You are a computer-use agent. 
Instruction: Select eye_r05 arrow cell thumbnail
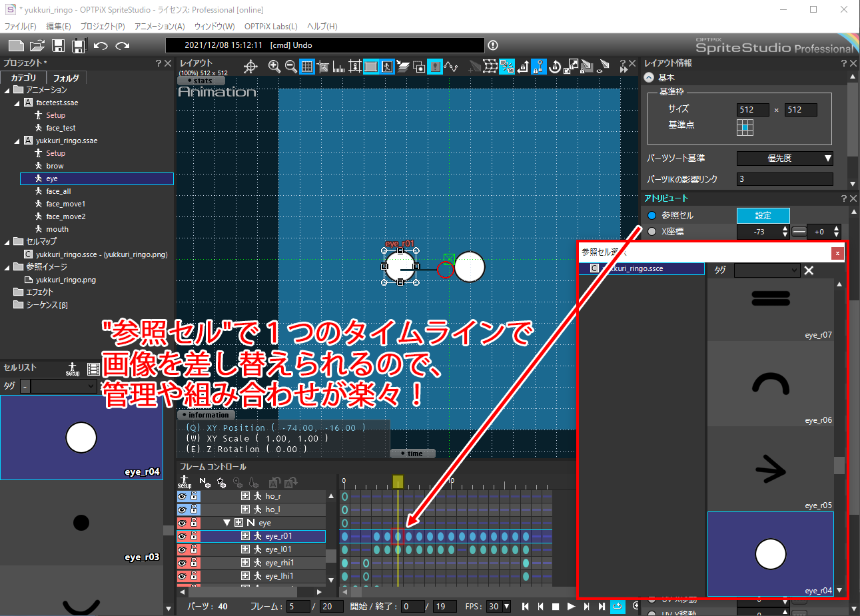[771, 469]
